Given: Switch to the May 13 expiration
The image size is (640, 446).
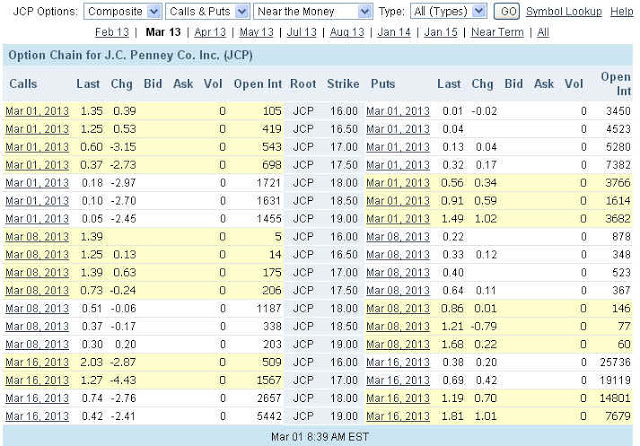Looking at the screenshot, I should tap(256, 32).
